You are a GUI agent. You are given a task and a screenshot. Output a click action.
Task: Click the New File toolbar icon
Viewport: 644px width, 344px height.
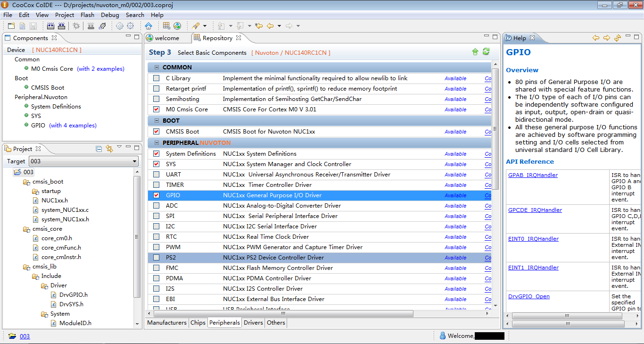22,26
